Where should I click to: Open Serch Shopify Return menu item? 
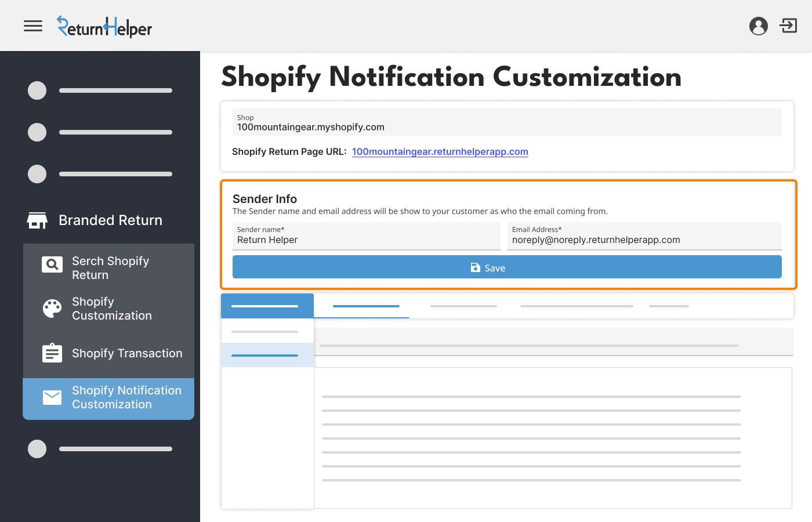click(x=108, y=268)
